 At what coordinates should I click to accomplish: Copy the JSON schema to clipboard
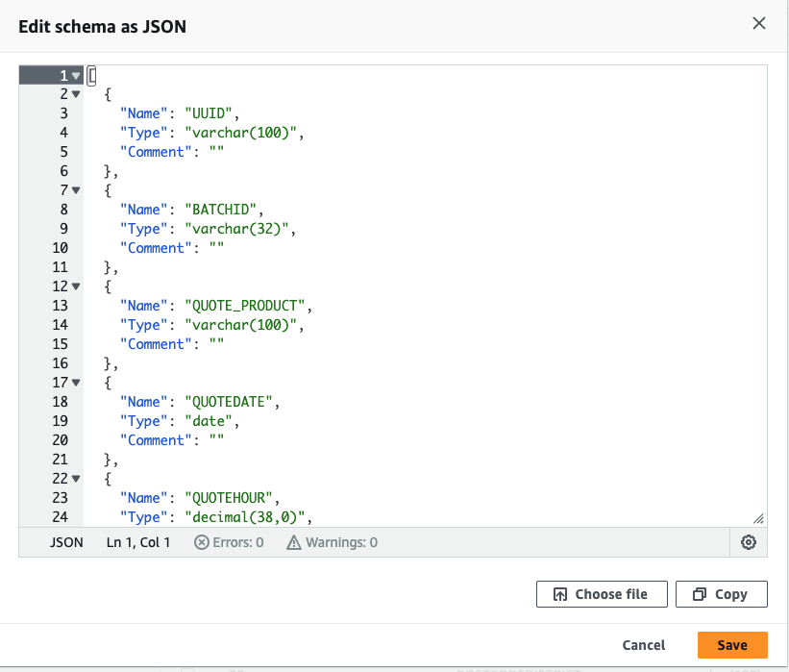(x=721, y=593)
